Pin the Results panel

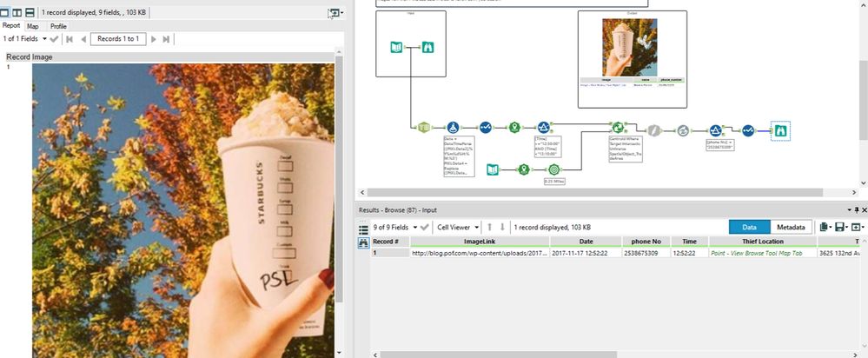pyautogui.click(x=857, y=210)
